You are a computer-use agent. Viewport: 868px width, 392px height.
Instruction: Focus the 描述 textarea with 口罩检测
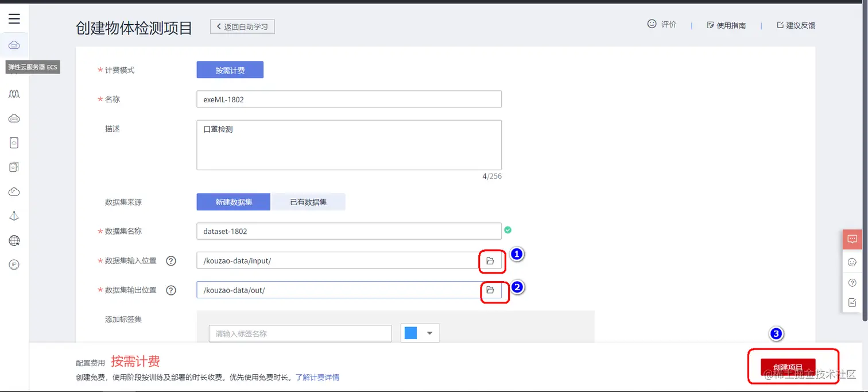[x=349, y=145]
